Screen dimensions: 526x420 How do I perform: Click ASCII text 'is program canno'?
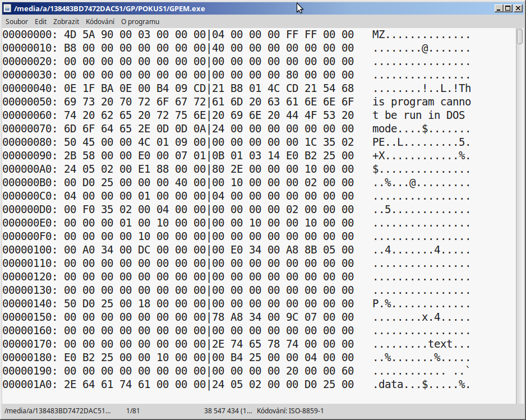(x=422, y=102)
